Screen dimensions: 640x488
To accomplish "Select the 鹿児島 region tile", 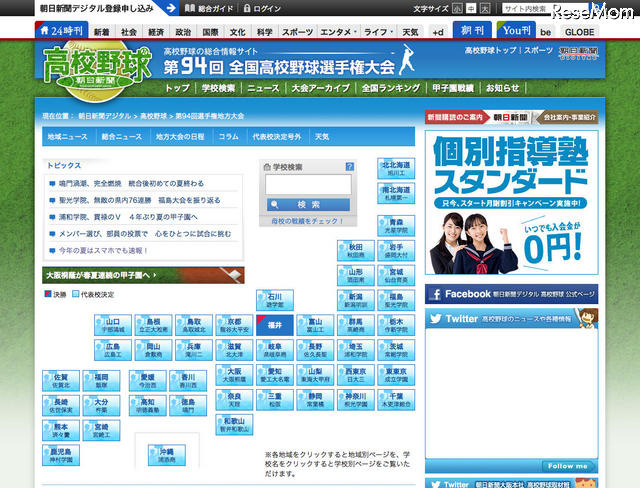I will [x=61, y=455].
